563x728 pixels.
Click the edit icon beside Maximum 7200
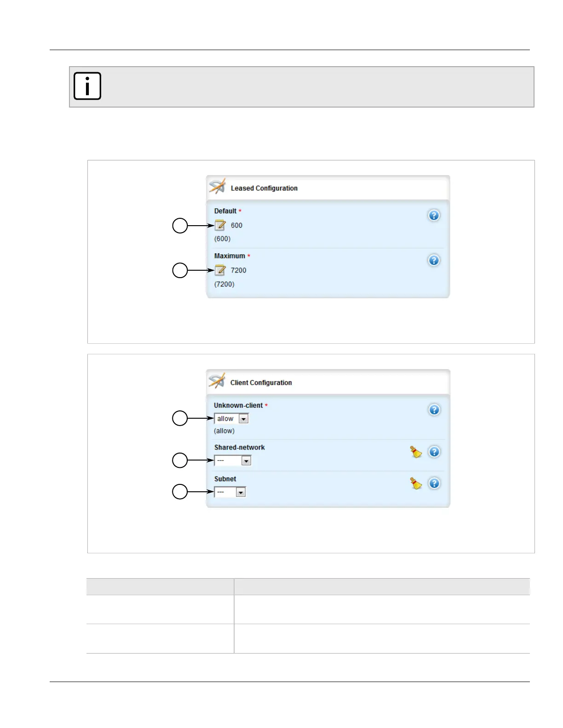(220, 270)
